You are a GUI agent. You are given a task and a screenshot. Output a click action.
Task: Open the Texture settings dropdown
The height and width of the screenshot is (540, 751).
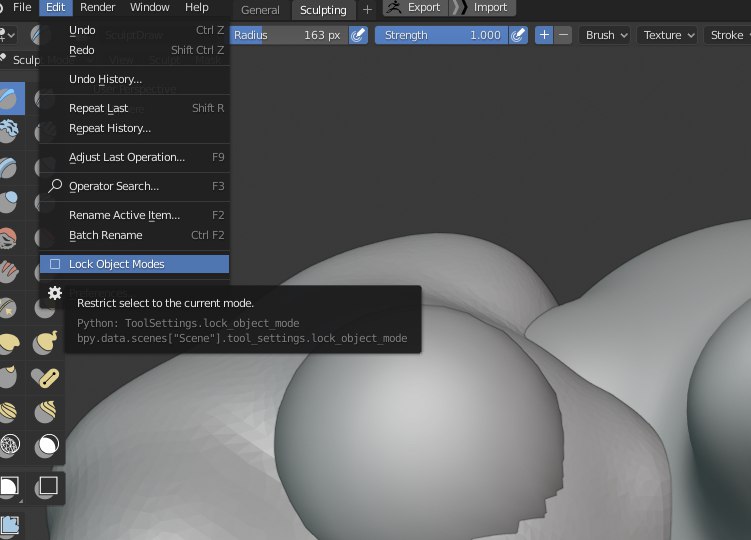pos(667,35)
